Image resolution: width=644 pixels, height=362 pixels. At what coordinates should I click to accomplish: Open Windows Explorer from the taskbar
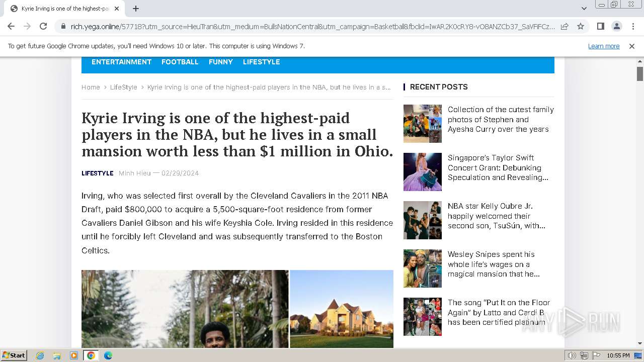click(57, 355)
